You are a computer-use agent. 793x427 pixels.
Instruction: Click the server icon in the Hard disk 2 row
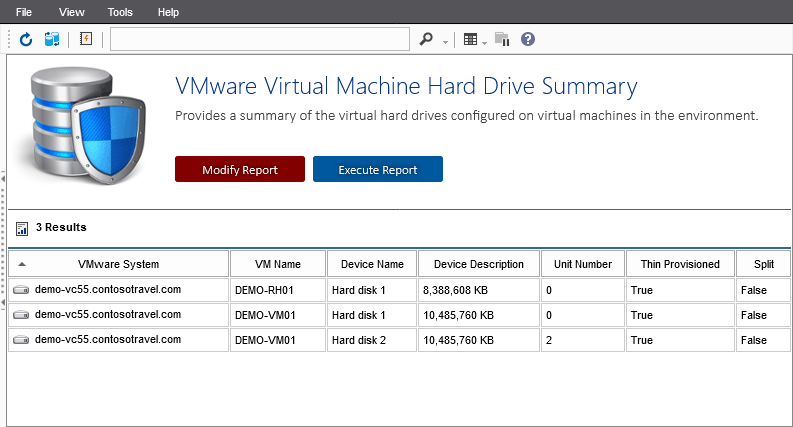(x=21, y=340)
